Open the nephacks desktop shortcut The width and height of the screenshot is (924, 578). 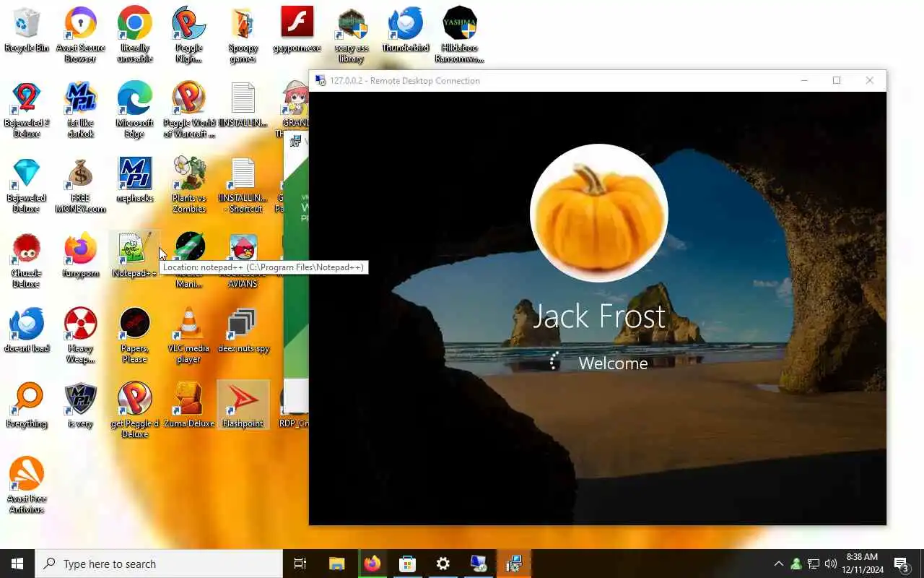click(x=134, y=180)
